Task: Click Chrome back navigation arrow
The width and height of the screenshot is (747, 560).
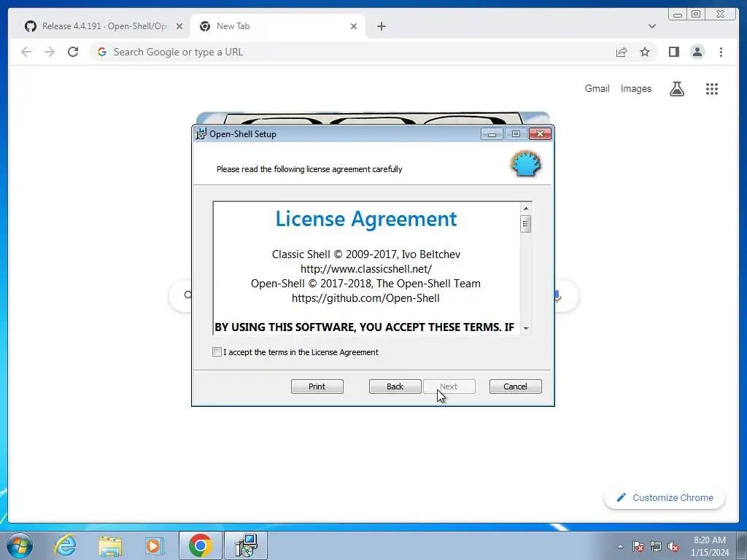Action: point(26,52)
